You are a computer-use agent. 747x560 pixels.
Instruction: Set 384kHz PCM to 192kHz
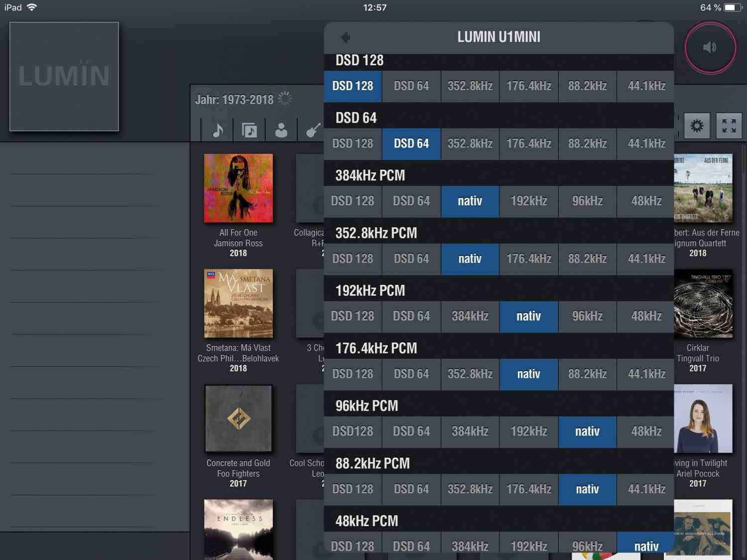coord(528,201)
